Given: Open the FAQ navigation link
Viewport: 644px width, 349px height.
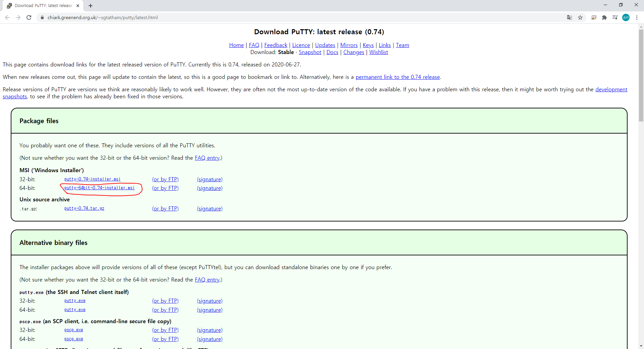Looking at the screenshot, I should [254, 45].
